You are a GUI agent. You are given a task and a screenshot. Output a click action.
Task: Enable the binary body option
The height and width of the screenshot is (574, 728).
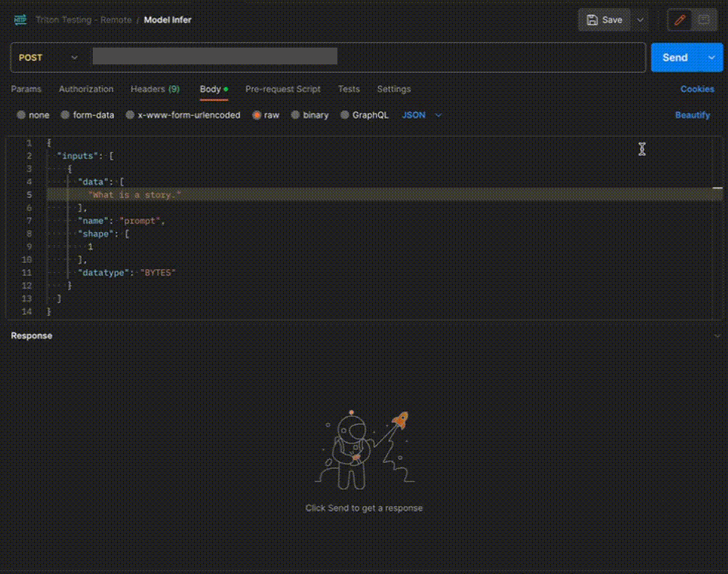(296, 116)
